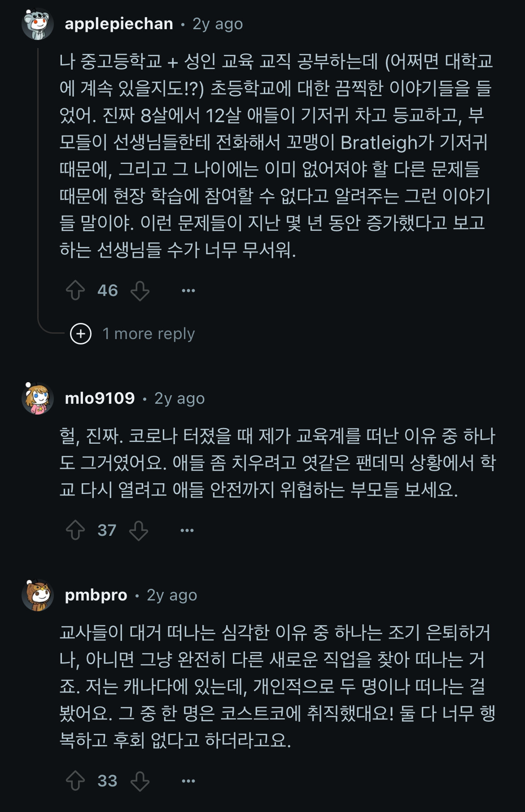Click the plus icon beside '1 more reply'
The height and width of the screenshot is (812, 525).
pos(80,334)
